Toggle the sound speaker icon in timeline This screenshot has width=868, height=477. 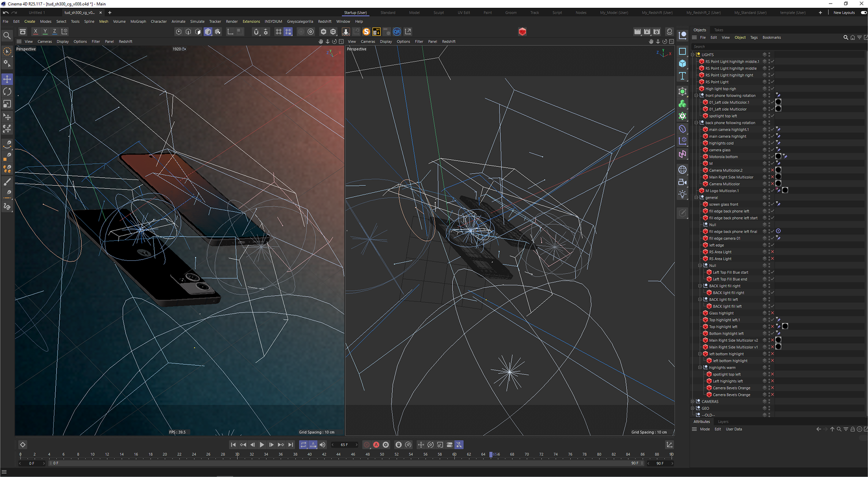point(323,445)
